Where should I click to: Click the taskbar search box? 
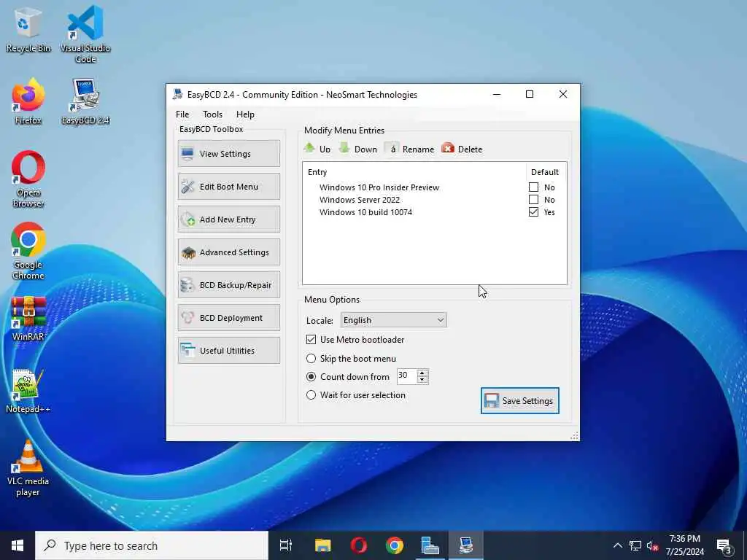click(152, 545)
